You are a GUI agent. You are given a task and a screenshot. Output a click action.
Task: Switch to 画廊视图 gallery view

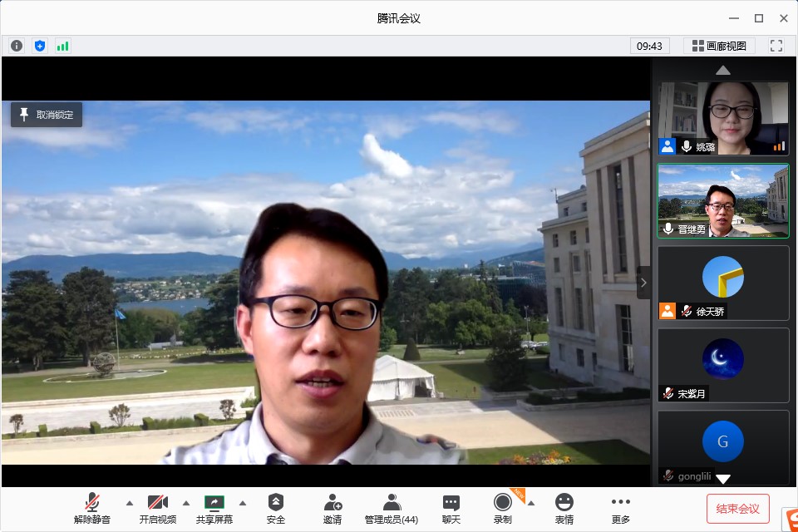coord(720,46)
